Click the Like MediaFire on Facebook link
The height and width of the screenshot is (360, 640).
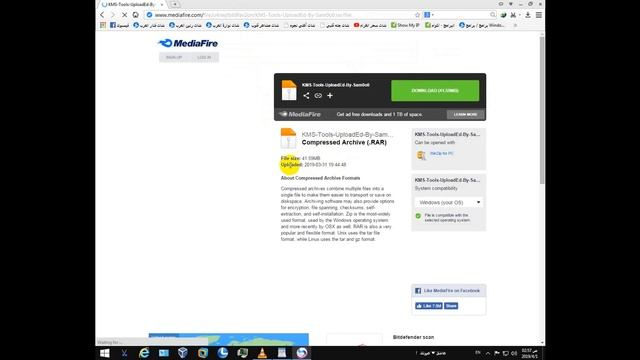(x=451, y=291)
